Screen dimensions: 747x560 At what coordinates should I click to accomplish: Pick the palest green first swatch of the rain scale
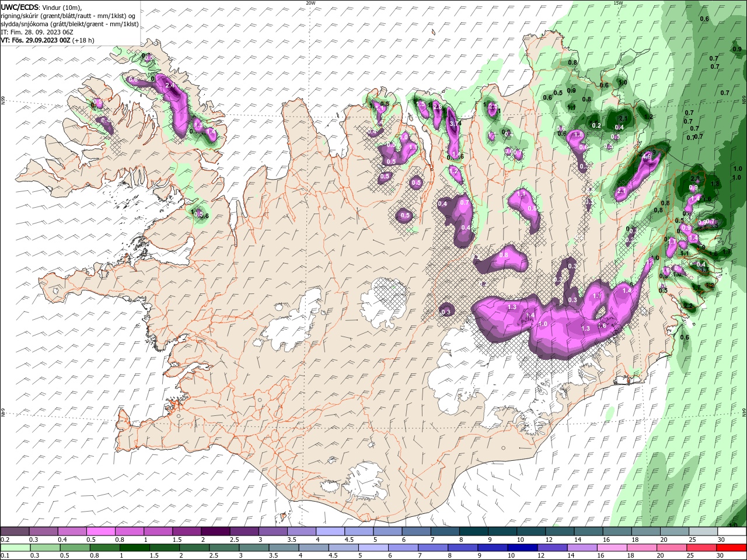coord(15,548)
